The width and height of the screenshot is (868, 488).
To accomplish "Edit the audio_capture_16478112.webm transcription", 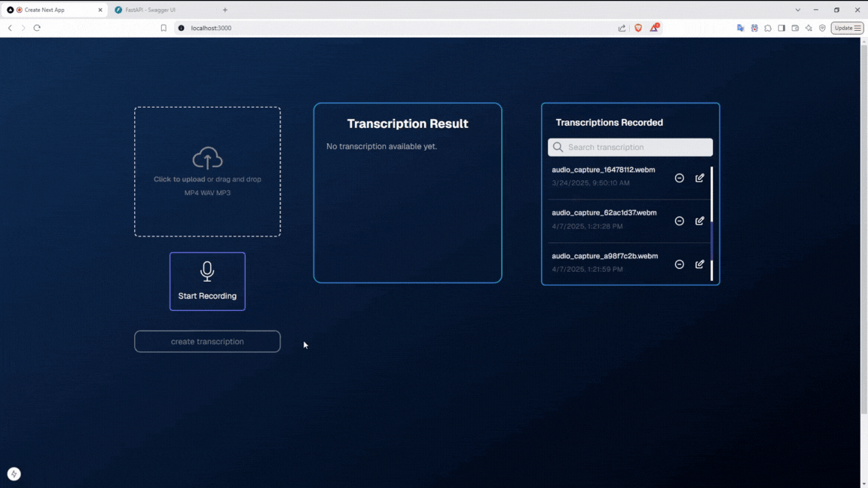I will 700,178.
